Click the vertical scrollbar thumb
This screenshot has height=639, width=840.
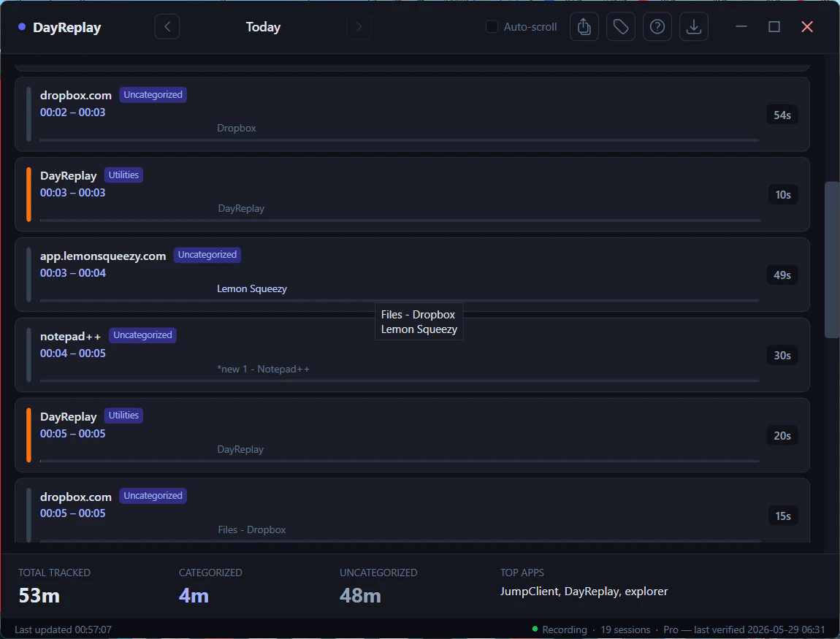(831, 260)
